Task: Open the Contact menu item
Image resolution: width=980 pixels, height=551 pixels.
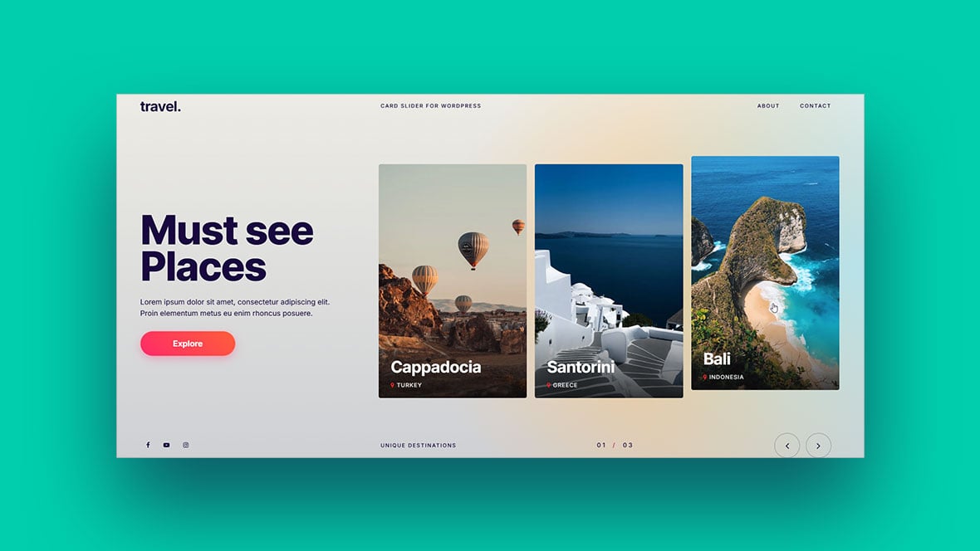Action: [815, 106]
